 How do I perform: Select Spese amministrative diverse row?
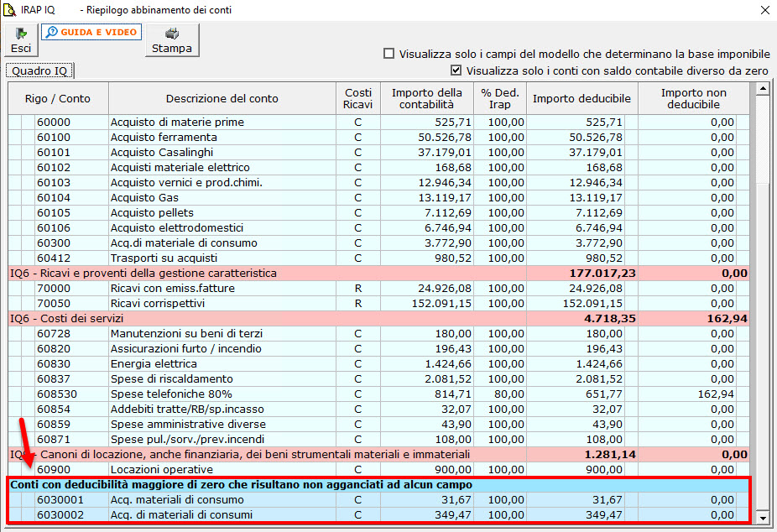tap(378, 424)
